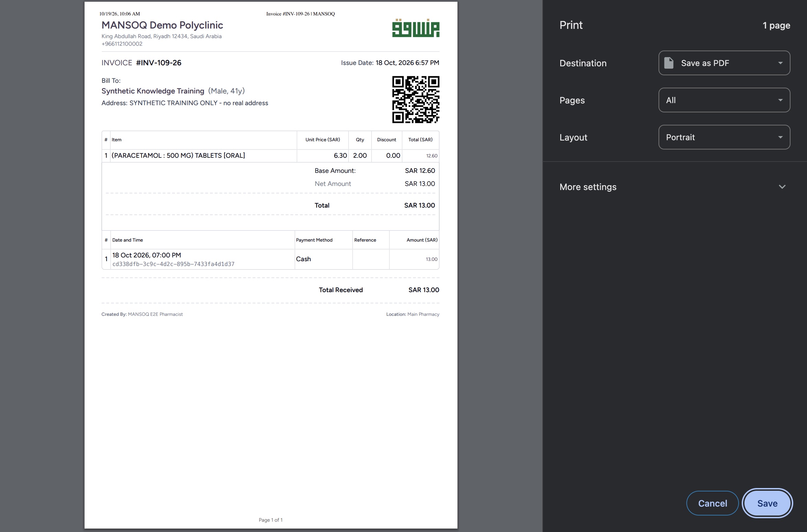Click the 10/19/26, 10:06 AM header timestamp
The height and width of the screenshot is (532, 807).
point(120,14)
